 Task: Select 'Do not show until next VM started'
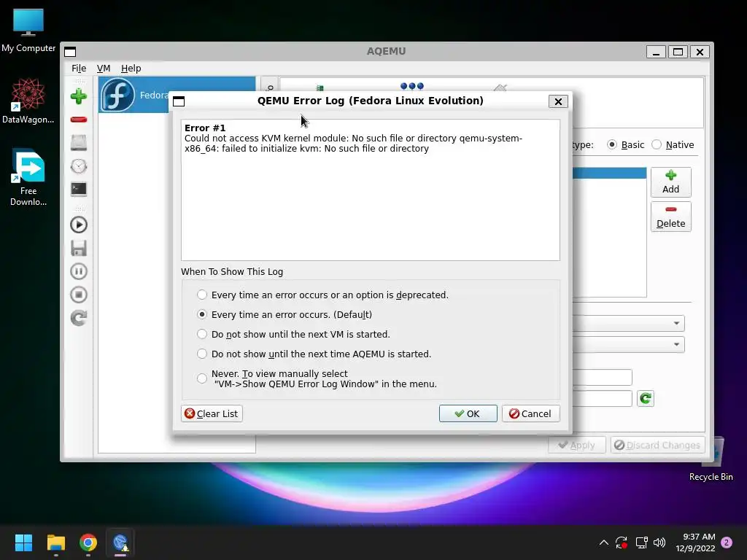(x=202, y=334)
